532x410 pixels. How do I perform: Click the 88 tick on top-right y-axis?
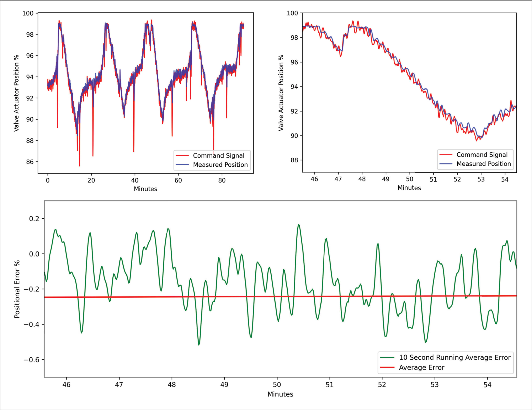pos(294,160)
